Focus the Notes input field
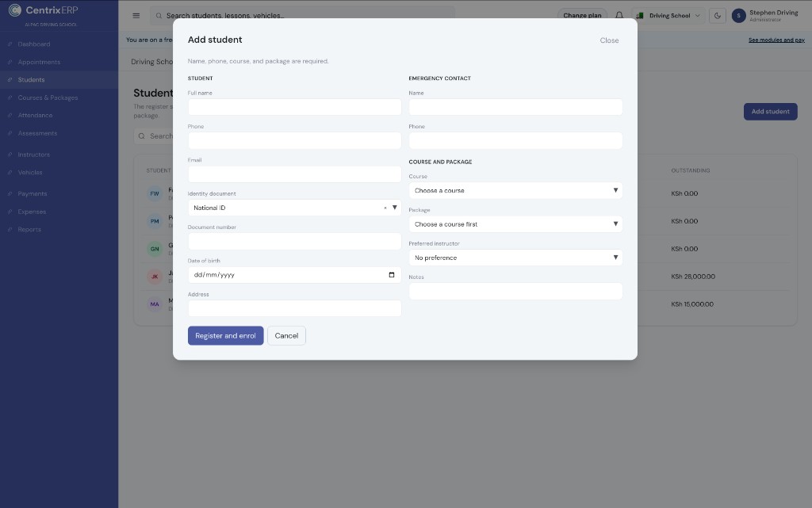This screenshot has height=508, width=812. click(515, 291)
